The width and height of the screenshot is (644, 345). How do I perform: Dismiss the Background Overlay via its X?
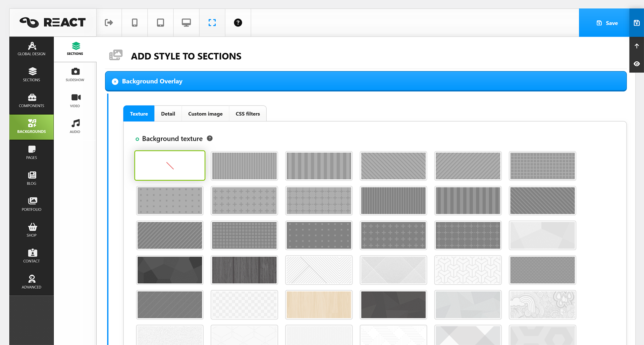pyautogui.click(x=115, y=81)
